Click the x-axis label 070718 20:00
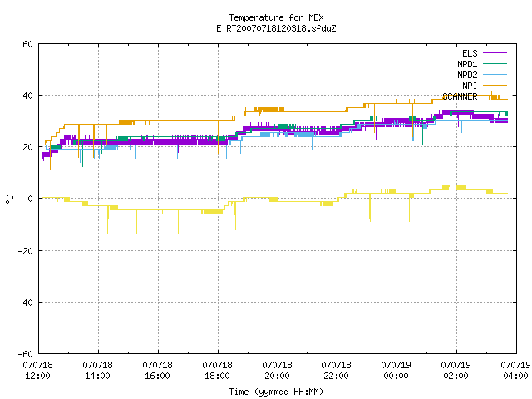Screen dimensions: 532x399 click(x=277, y=371)
